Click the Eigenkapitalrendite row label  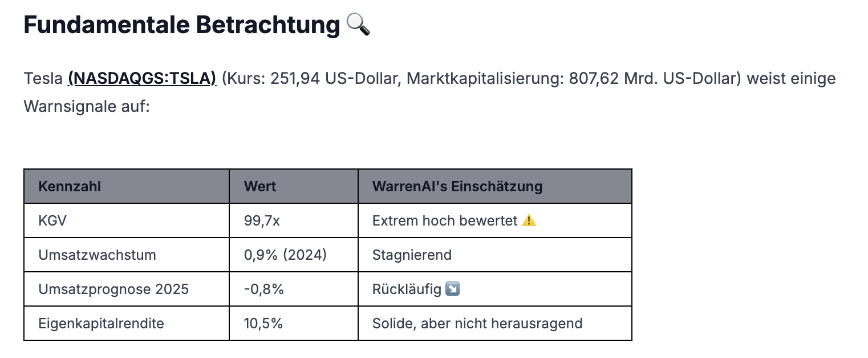click(x=127, y=323)
